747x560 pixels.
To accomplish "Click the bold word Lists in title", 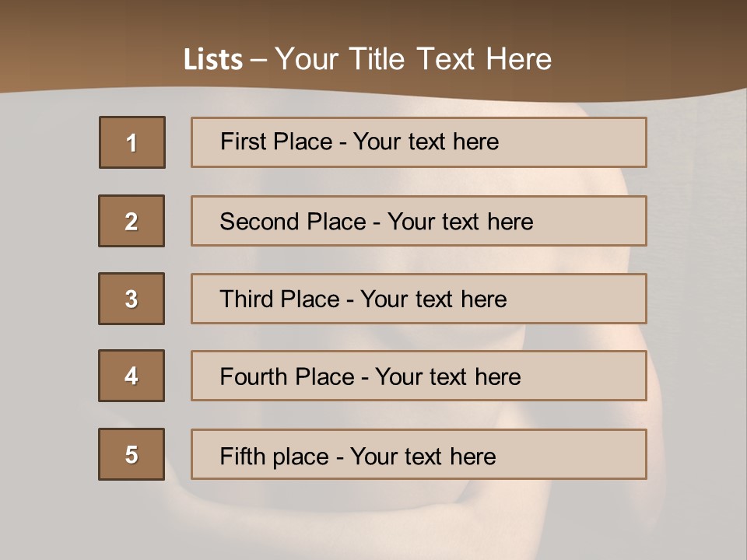I will (x=213, y=59).
